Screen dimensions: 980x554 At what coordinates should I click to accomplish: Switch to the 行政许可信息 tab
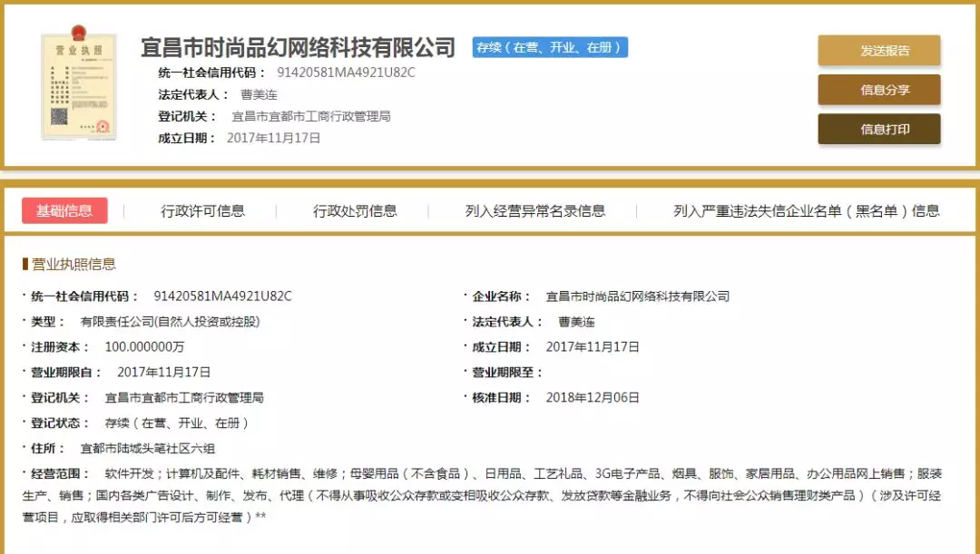(202, 211)
